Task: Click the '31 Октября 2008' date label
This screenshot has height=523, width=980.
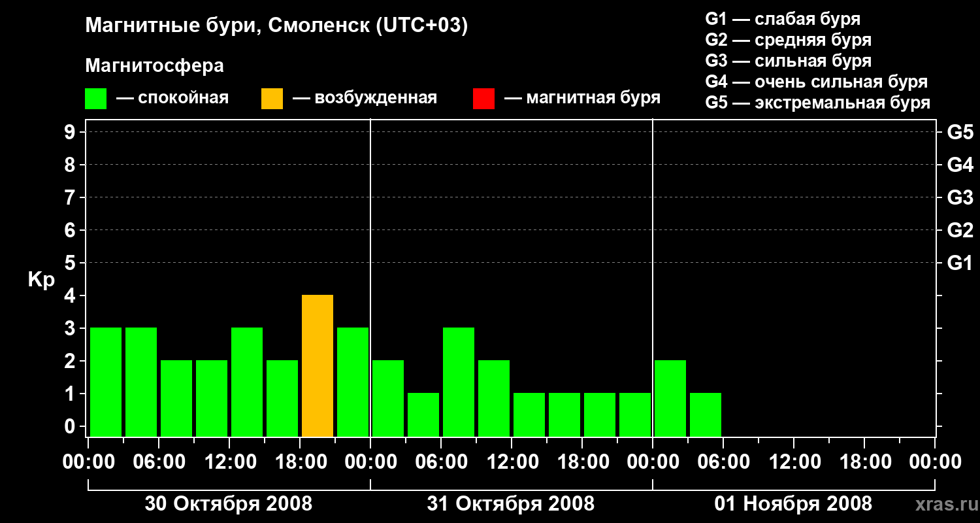Action: [511, 504]
